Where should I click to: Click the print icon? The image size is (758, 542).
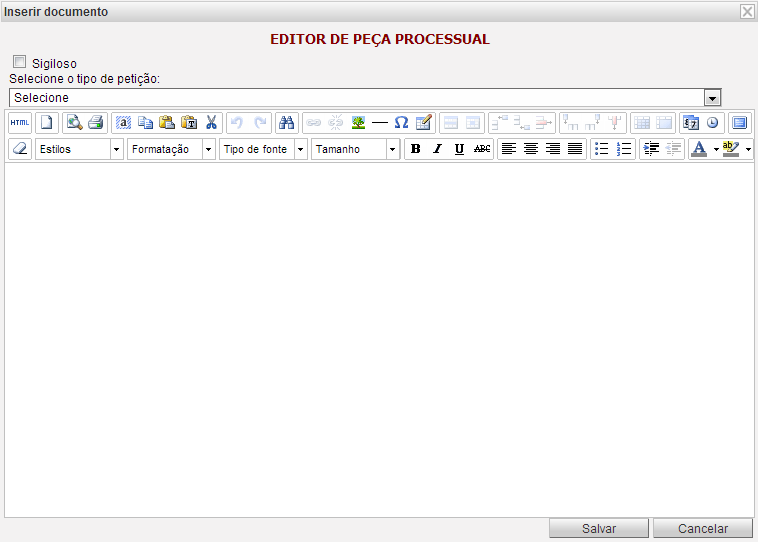(96, 123)
